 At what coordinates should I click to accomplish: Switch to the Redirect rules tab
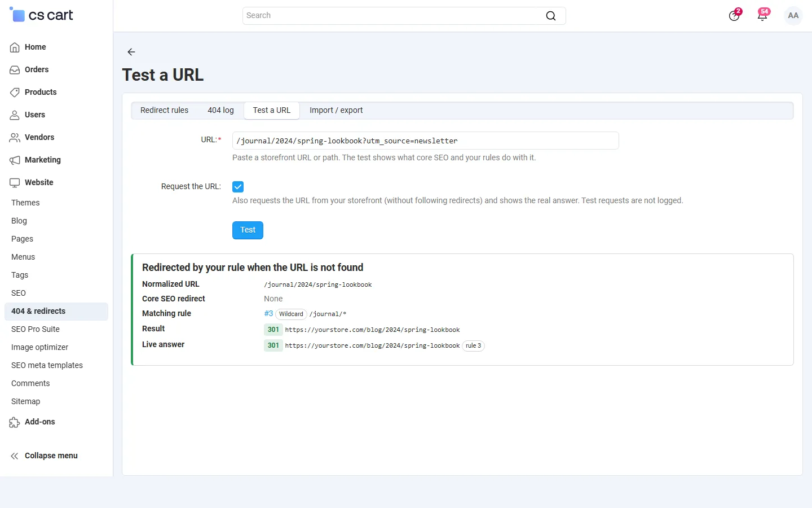point(165,111)
